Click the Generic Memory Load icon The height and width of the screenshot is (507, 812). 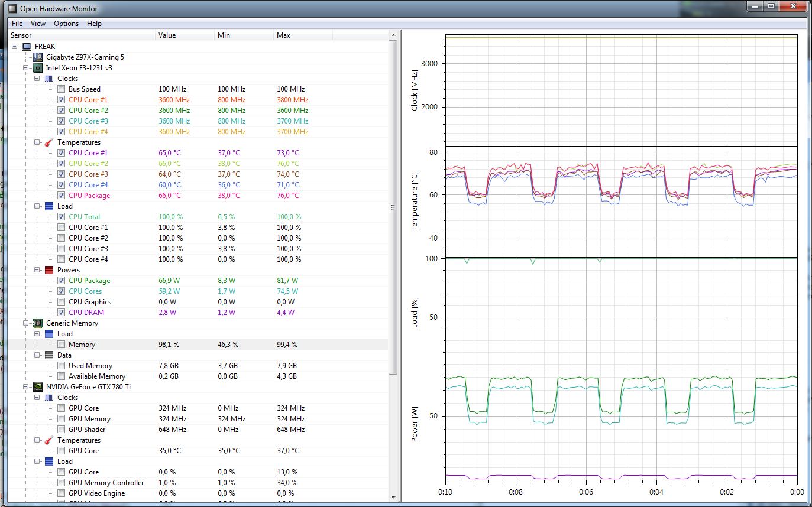coord(49,334)
